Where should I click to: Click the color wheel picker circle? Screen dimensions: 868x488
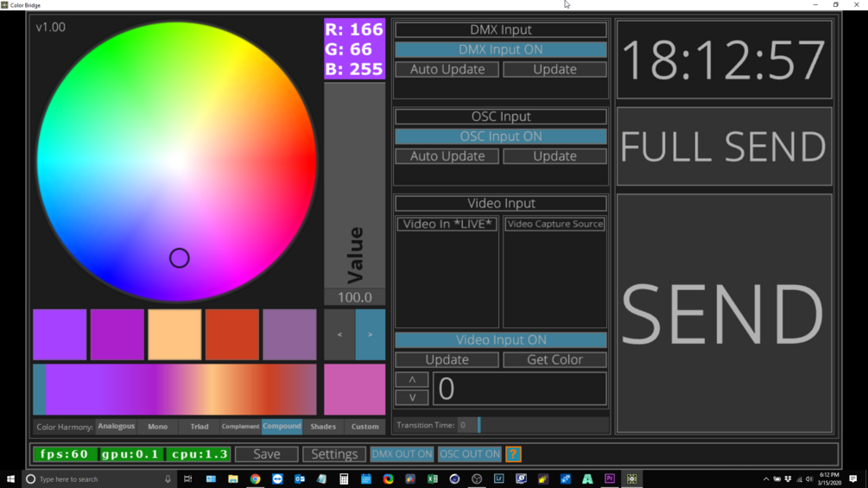[x=180, y=258]
